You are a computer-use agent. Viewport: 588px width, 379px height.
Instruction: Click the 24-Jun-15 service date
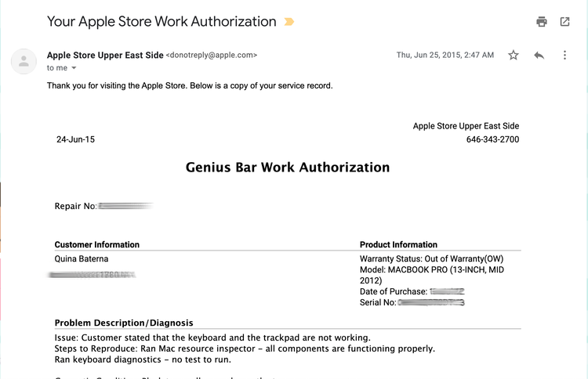click(x=76, y=139)
